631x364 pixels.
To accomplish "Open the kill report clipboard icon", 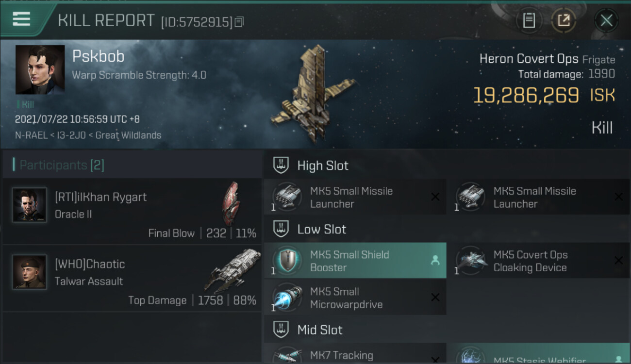I will 529,20.
